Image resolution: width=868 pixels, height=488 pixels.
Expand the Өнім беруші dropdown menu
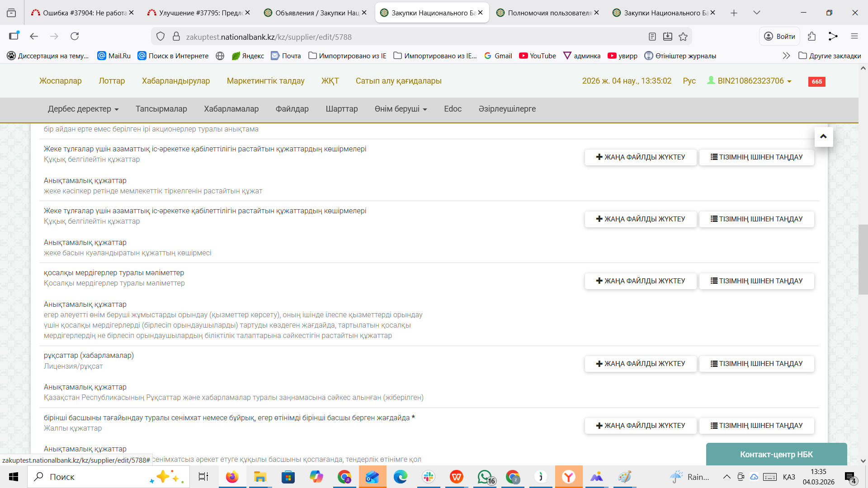click(401, 109)
